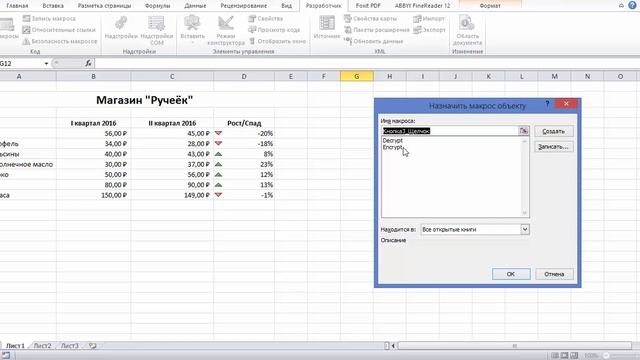Viewport: 640px width, 360px height.
Task: Click OK in Assign Macro dialog
Action: tap(511, 274)
